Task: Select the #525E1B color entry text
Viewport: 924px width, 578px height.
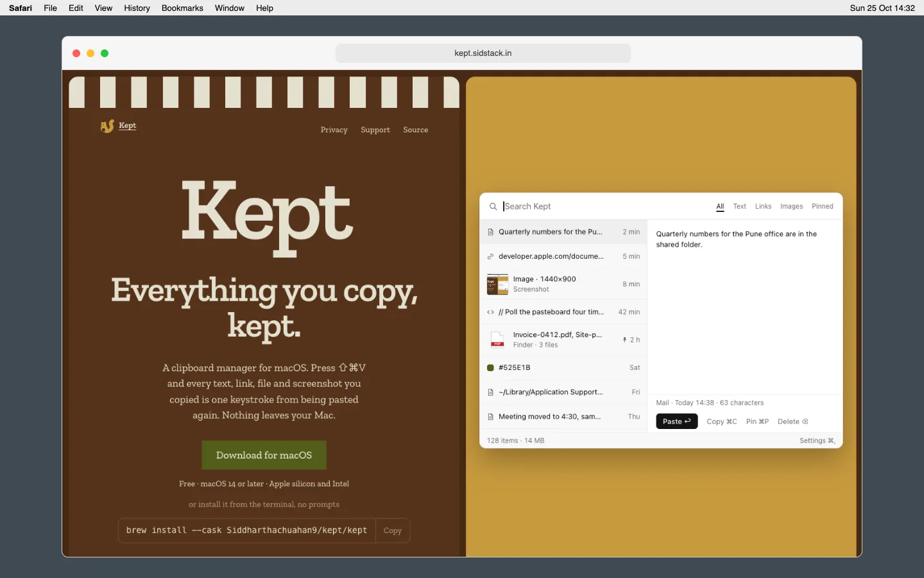Action: pyautogui.click(x=514, y=368)
